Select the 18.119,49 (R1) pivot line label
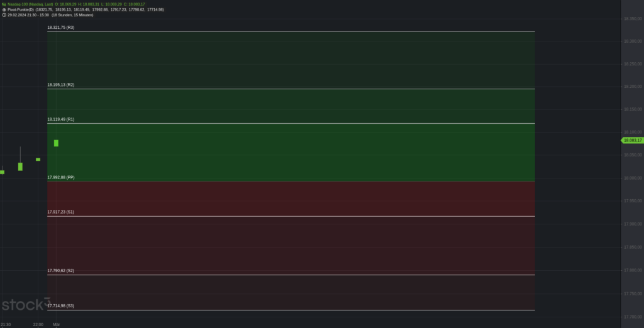 pos(61,119)
